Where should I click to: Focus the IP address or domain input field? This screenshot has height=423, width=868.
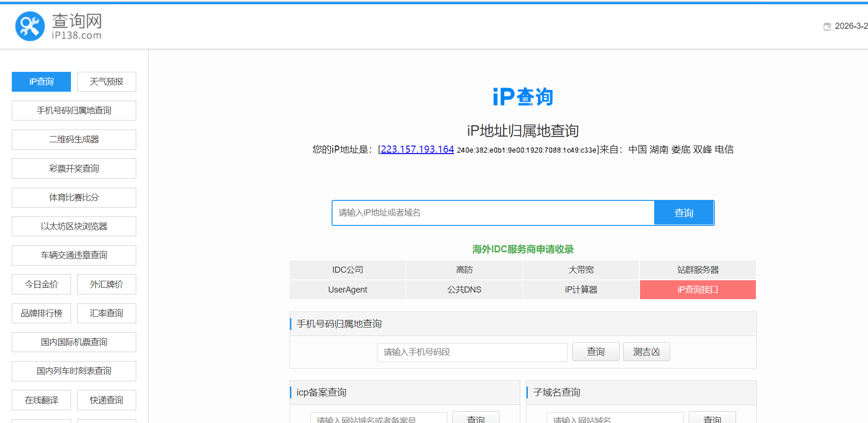[493, 213]
